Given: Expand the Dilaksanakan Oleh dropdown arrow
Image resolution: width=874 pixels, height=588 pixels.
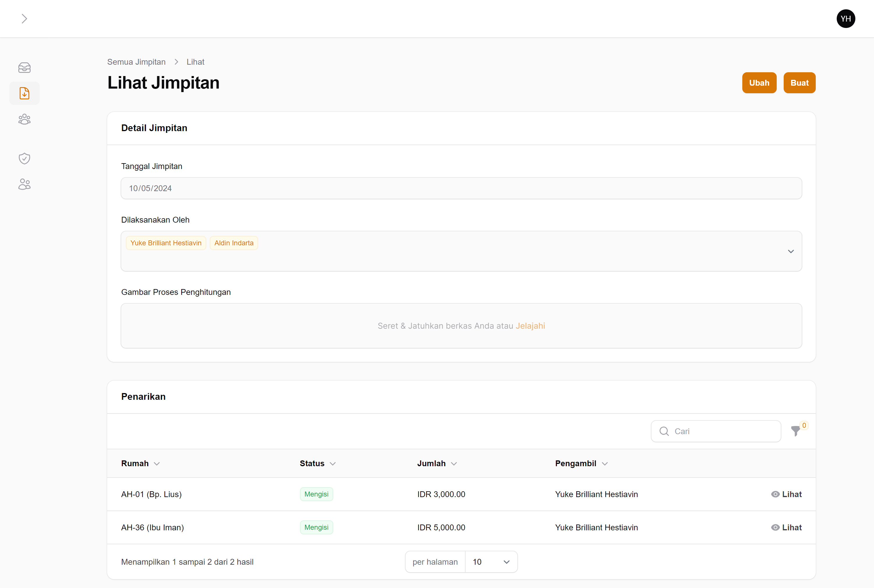Looking at the screenshot, I should pyautogui.click(x=790, y=251).
